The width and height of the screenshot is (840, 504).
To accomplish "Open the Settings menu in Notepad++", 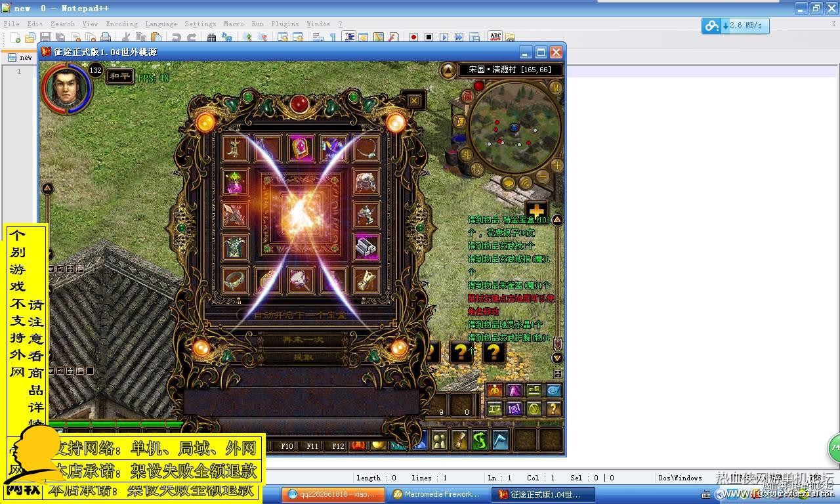I will pyautogui.click(x=200, y=24).
